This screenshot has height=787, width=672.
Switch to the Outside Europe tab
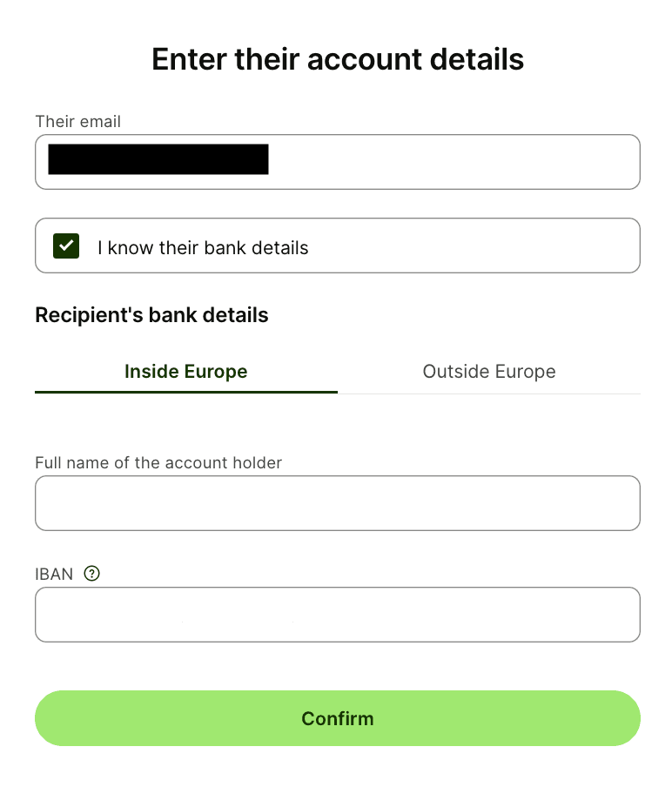[x=488, y=372]
